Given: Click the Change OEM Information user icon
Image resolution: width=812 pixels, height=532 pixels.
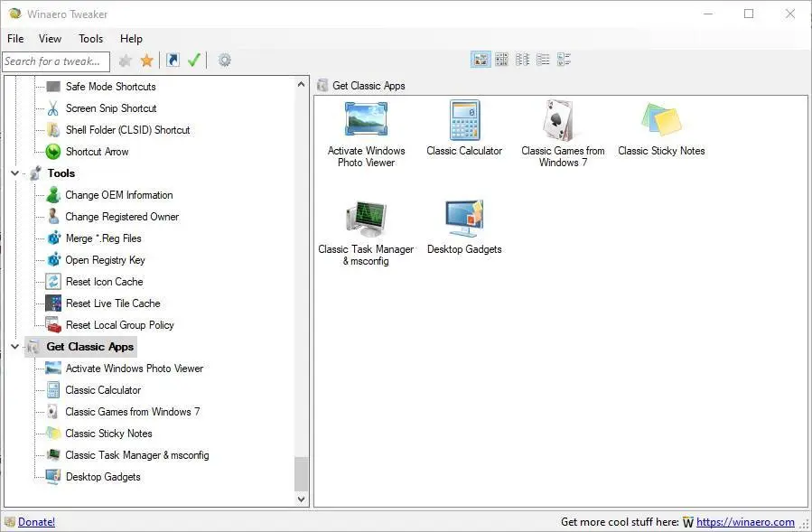Looking at the screenshot, I should pos(53,195).
